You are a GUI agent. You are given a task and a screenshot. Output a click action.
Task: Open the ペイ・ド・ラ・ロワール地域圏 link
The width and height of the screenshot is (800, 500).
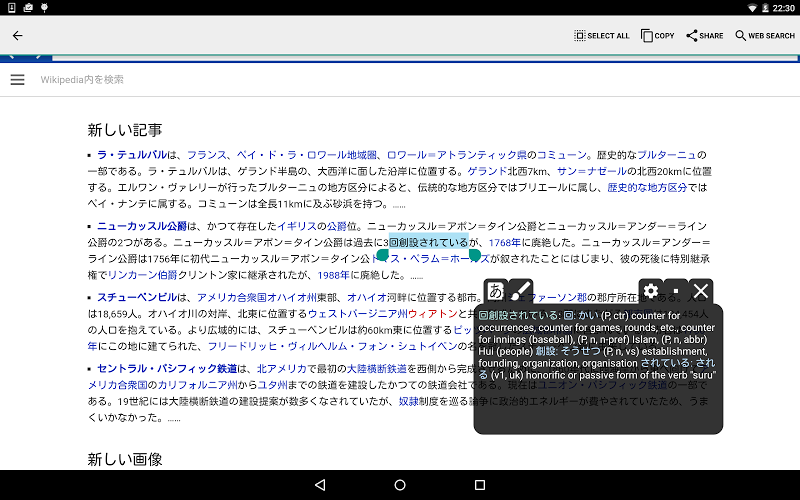click(307, 155)
